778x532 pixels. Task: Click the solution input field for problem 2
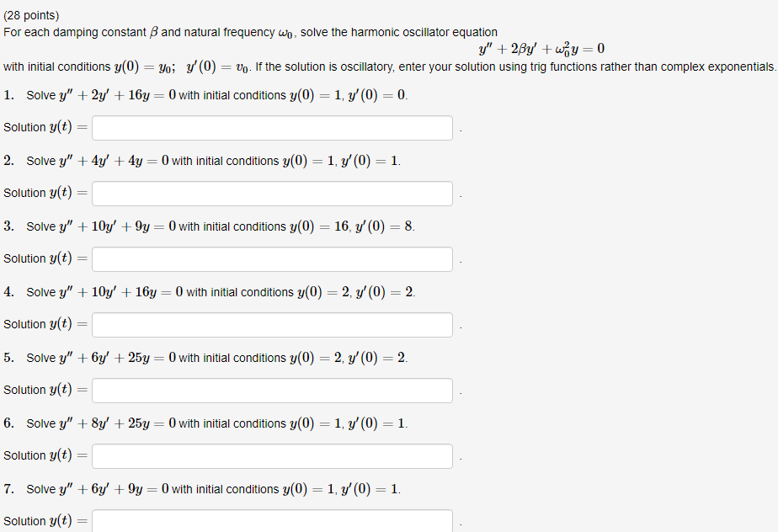tap(271, 193)
